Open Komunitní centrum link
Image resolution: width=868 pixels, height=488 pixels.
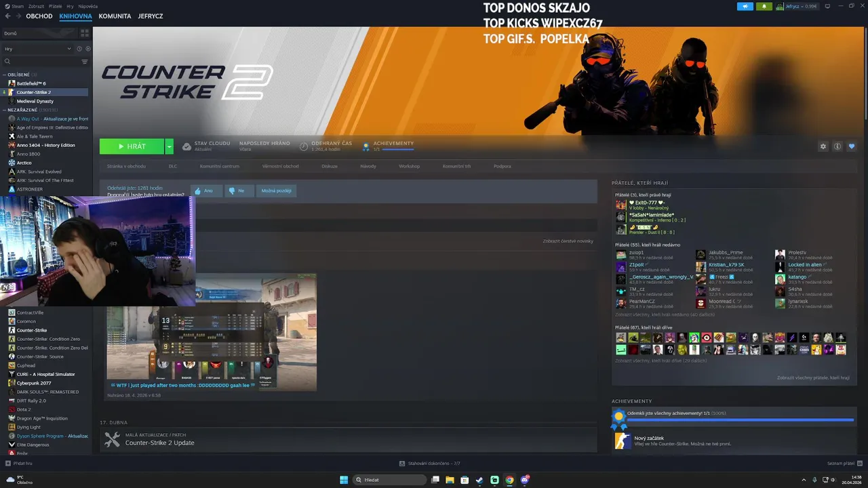[220, 166]
